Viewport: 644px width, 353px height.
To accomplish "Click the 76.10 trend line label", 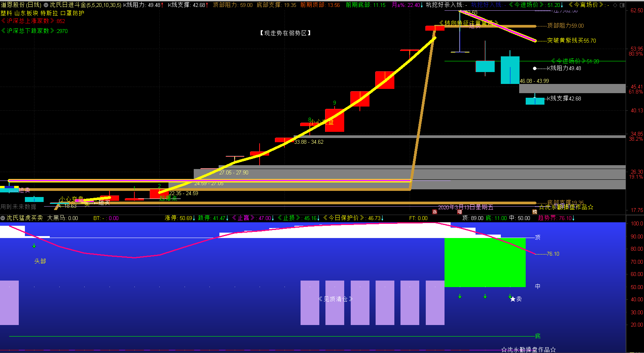I will click(x=553, y=254).
